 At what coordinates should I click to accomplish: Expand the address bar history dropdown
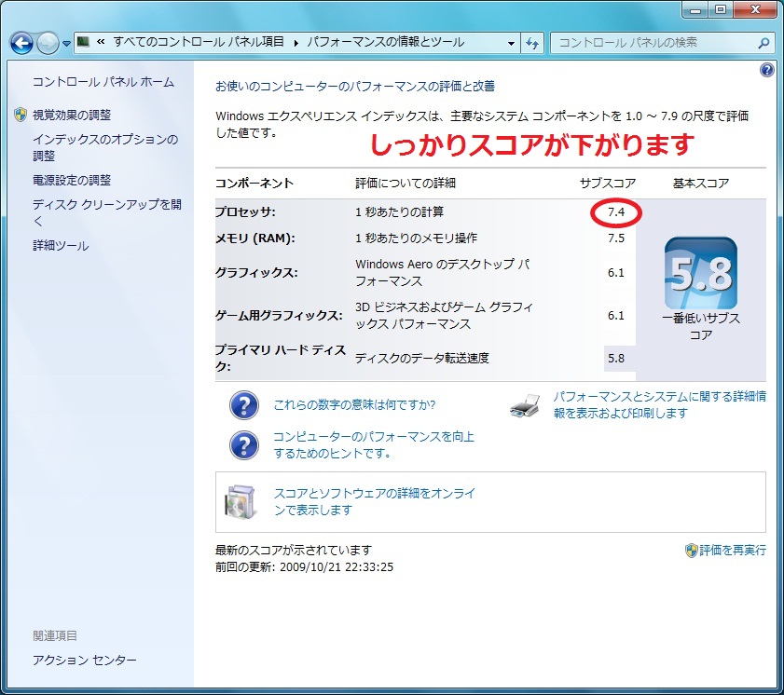click(511, 43)
